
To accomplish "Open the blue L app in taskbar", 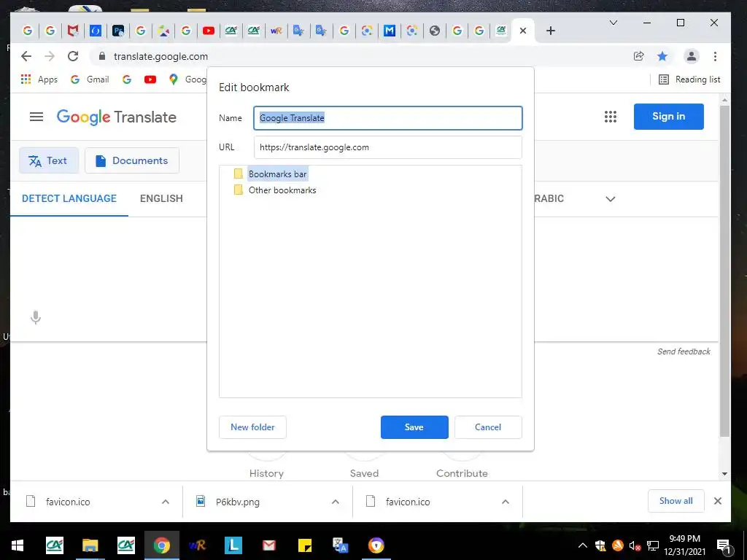I will pos(233,545).
